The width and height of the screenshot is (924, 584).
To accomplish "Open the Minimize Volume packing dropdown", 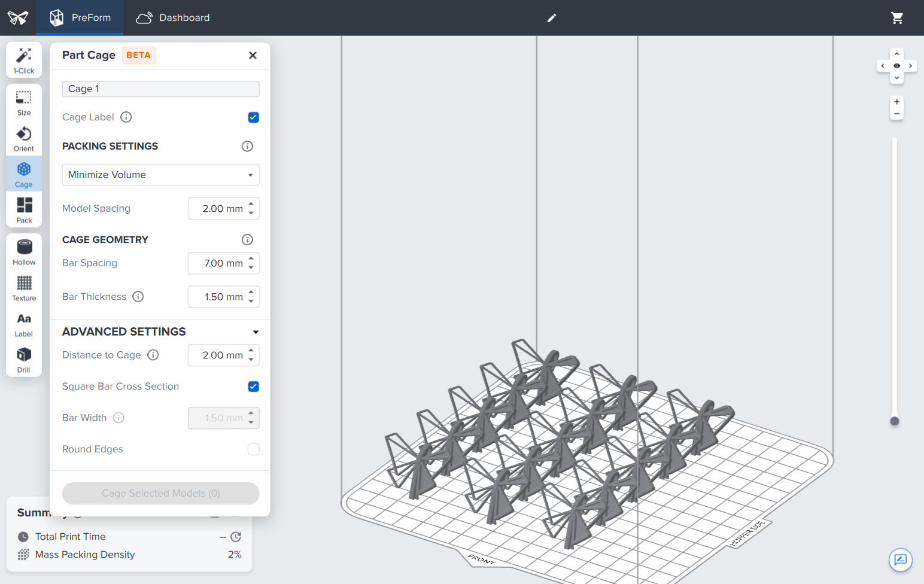I will tap(160, 175).
